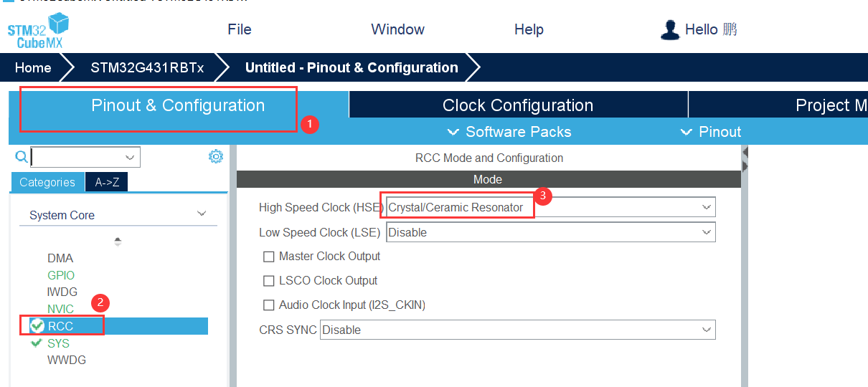The image size is (868, 387).
Task: Click the small sort arrows above DMA
Action: (x=118, y=242)
